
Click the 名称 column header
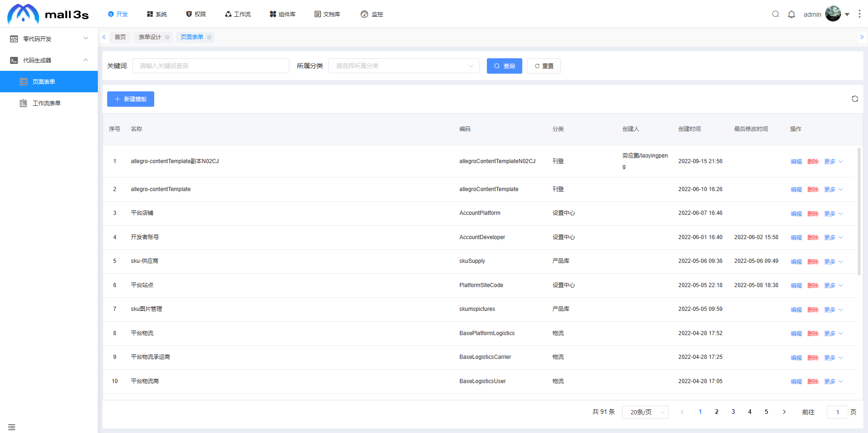point(137,129)
